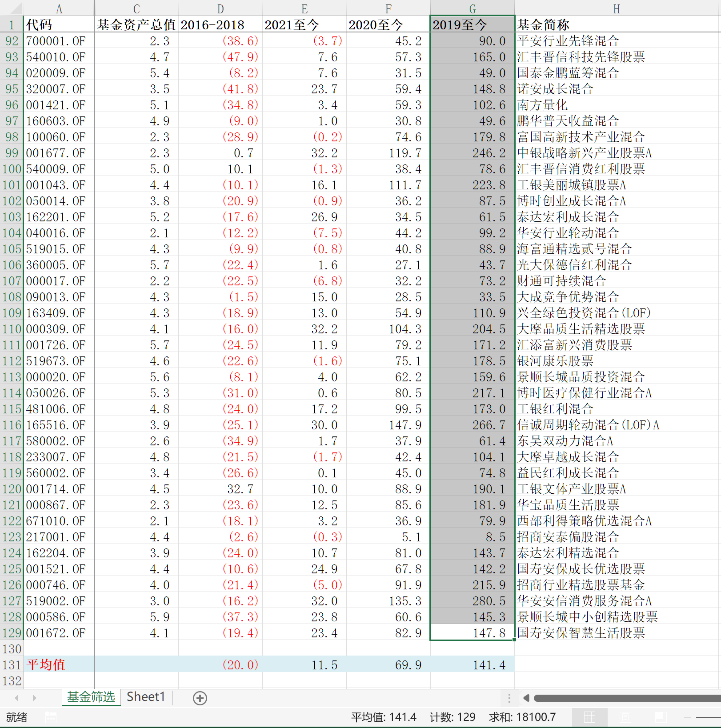The height and width of the screenshot is (728, 721).
Task: Select the row 131 average cell 141.4
Action: pyautogui.click(x=473, y=665)
